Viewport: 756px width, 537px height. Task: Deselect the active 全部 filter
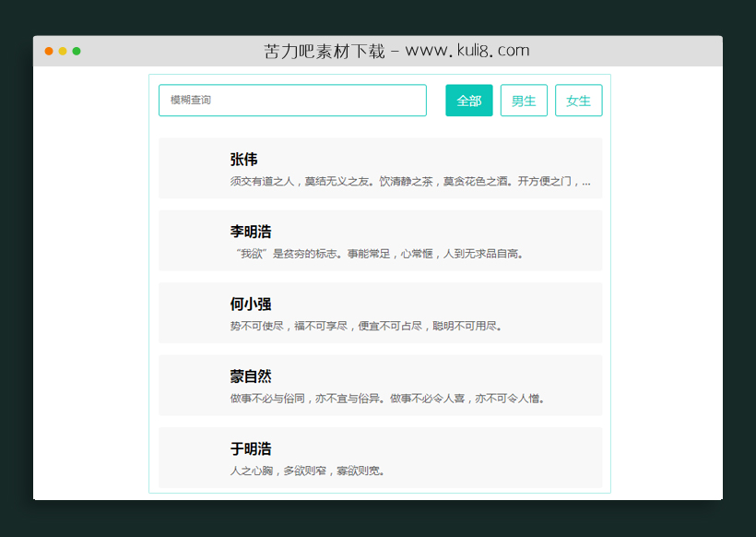pyautogui.click(x=468, y=100)
